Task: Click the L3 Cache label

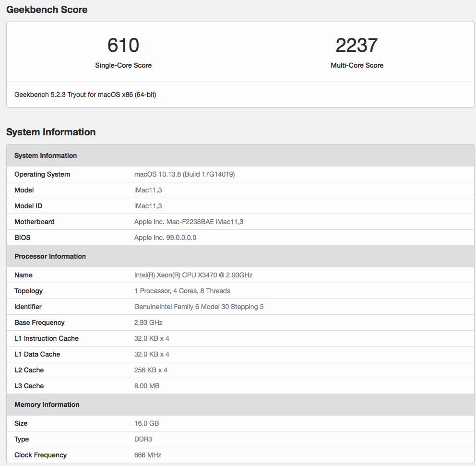Action: 29,386
